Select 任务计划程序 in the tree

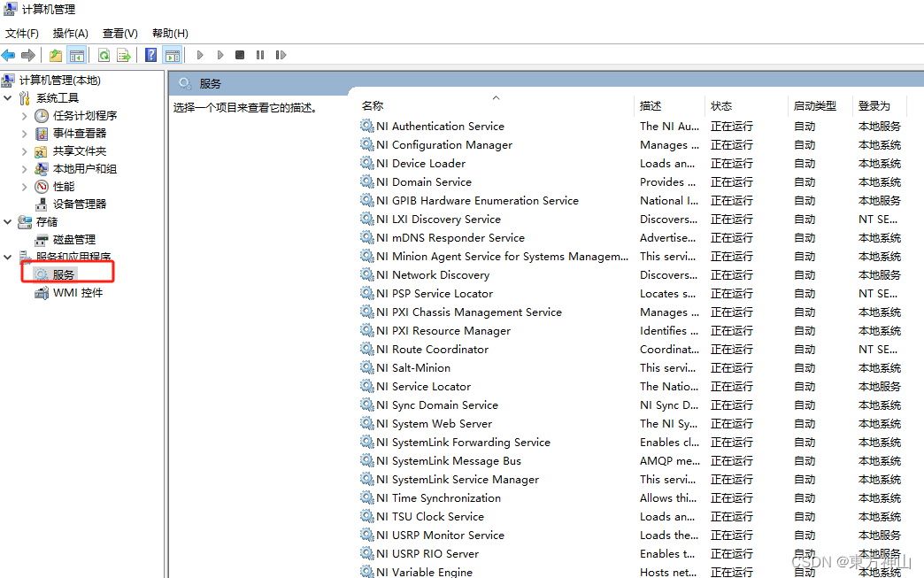coord(85,115)
